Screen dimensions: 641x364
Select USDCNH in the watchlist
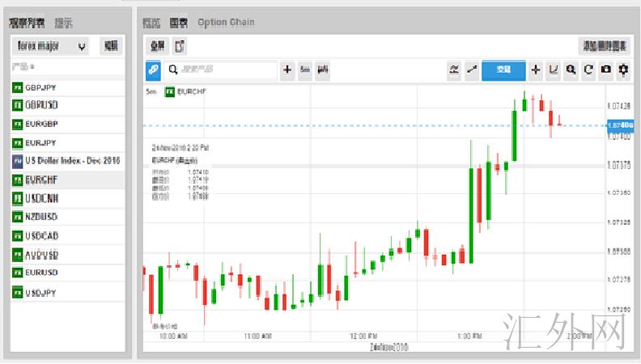point(68,199)
